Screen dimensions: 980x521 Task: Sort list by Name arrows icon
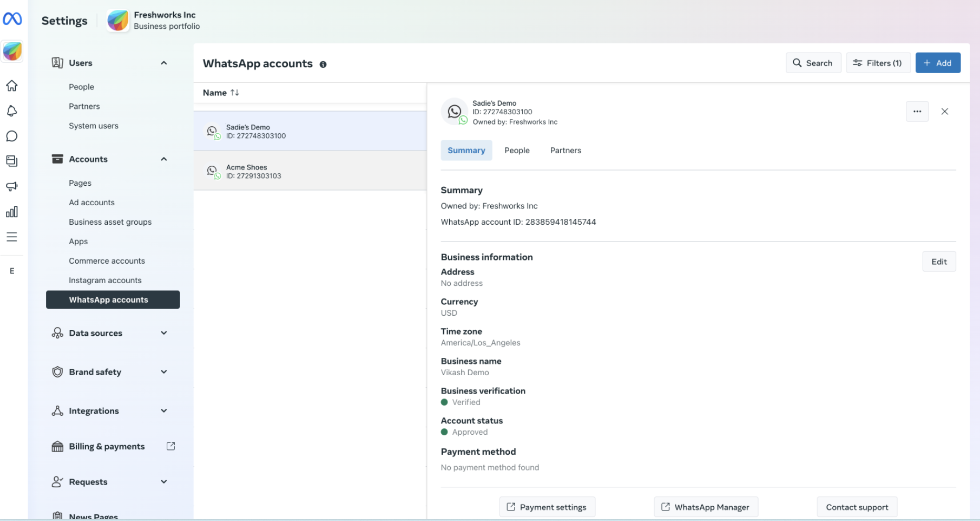click(235, 93)
